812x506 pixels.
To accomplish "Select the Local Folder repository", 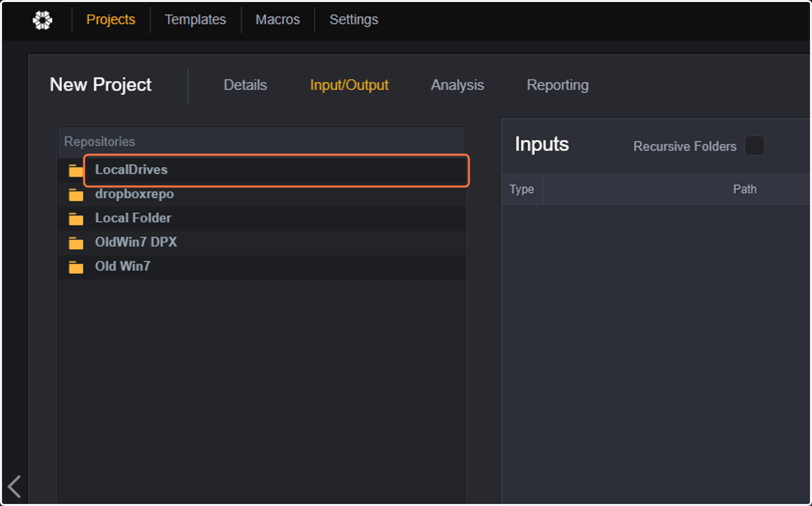I will [261, 218].
